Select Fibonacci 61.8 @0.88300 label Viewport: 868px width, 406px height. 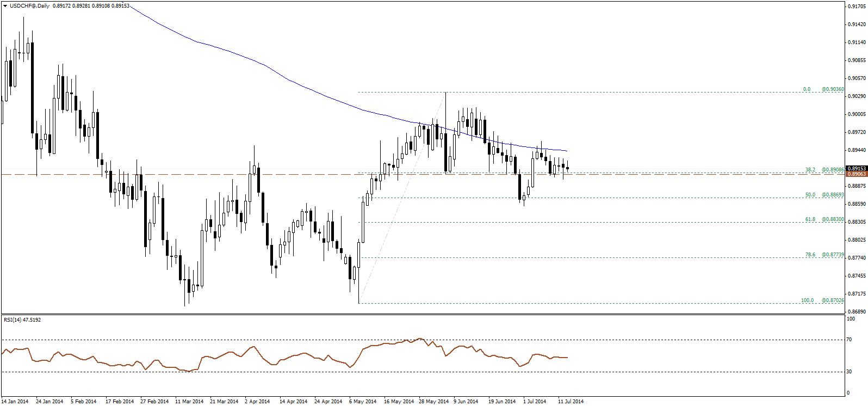(x=824, y=219)
